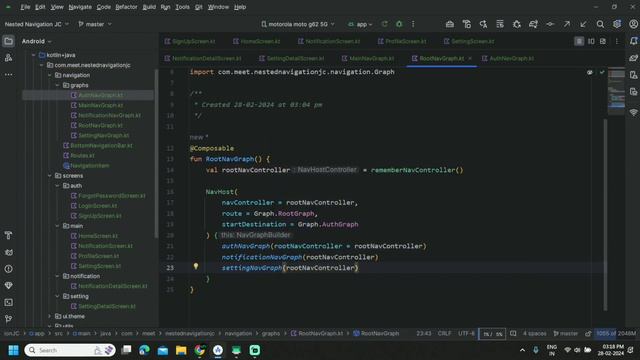Show more tool windows via three dots
This screenshot has height=360, width=640.
click(x=8, y=75)
